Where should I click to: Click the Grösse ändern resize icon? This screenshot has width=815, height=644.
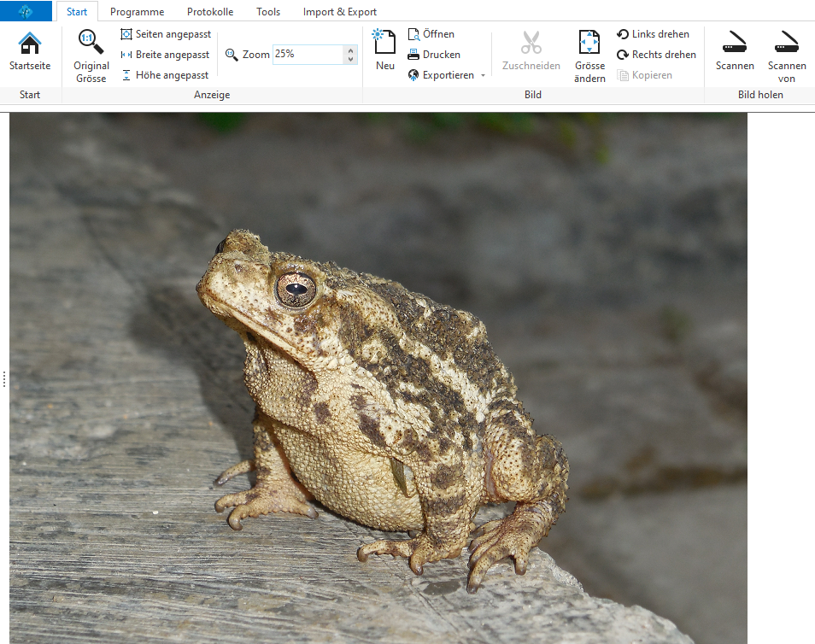tap(589, 43)
